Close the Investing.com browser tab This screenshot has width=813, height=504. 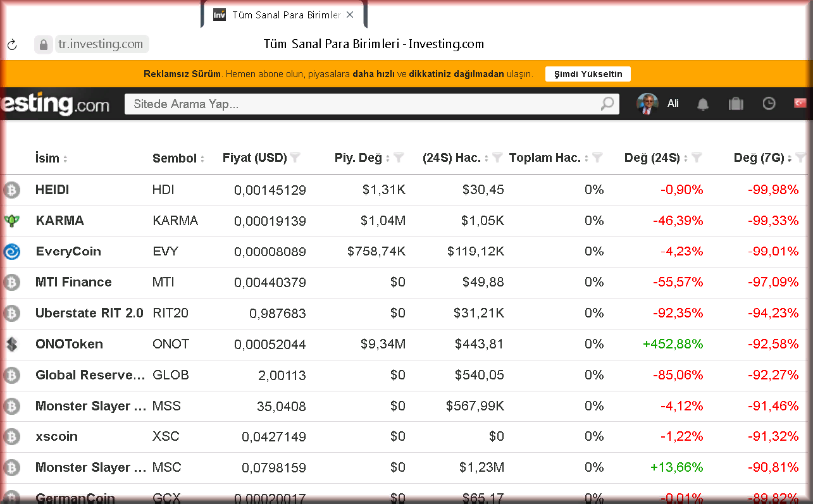pyautogui.click(x=350, y=15)
